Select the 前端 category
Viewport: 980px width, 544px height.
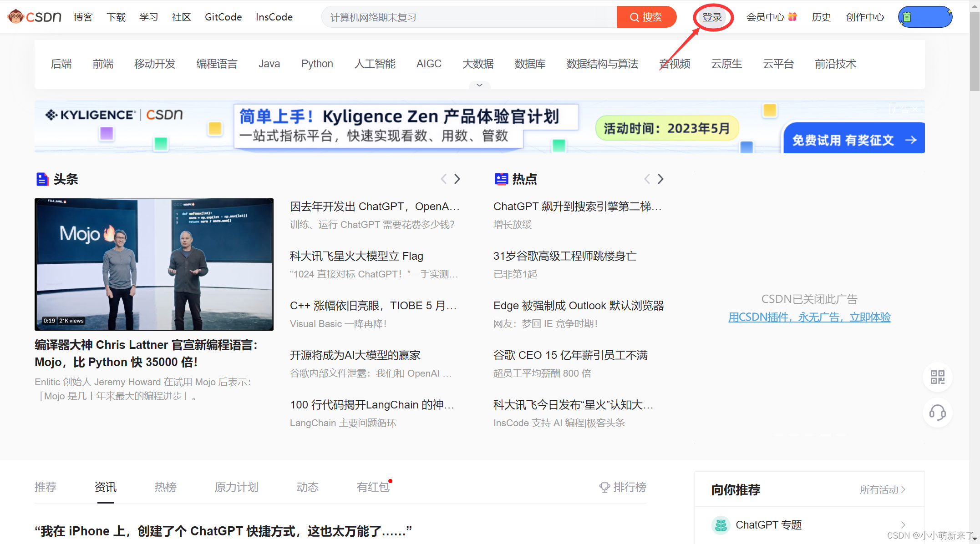point(103,64)
